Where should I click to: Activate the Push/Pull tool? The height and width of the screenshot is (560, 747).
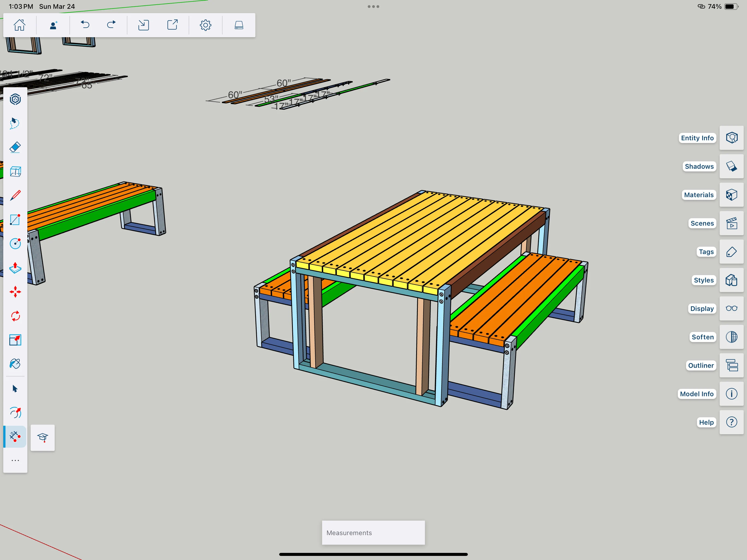pos(15,269)
